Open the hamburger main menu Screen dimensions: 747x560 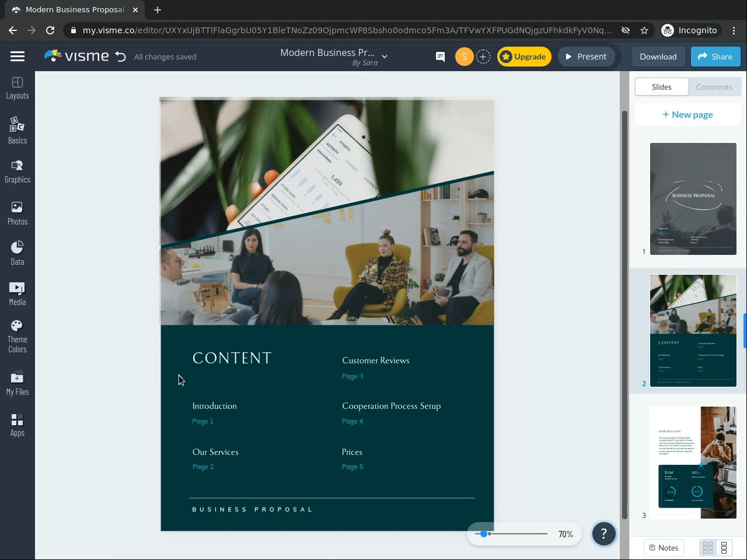[x=18, y=57]
